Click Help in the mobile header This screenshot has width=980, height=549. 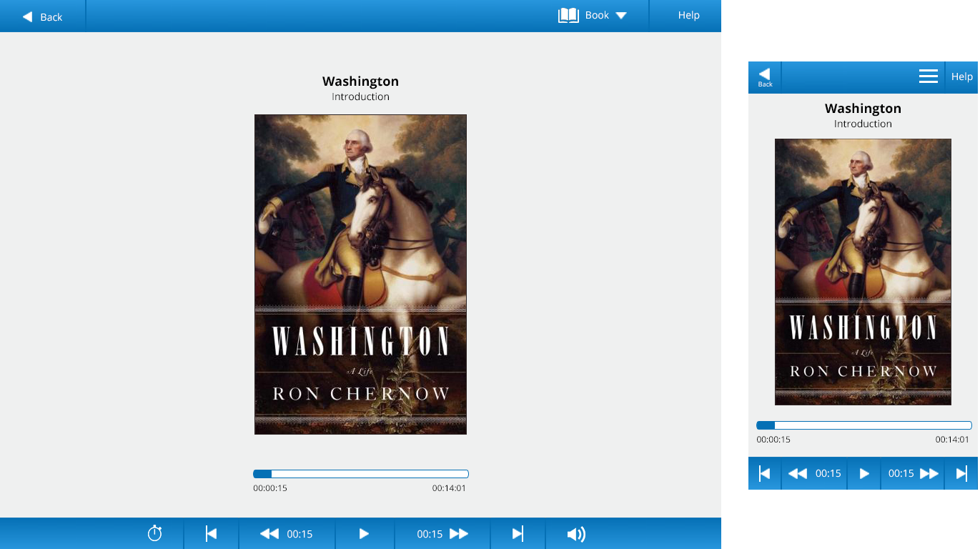[961, 76]
